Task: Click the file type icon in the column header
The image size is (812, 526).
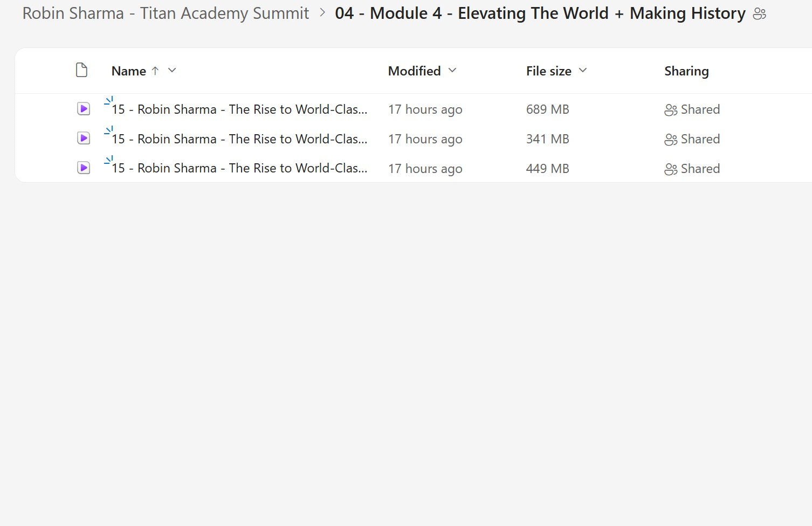Action: coord(82,70)
